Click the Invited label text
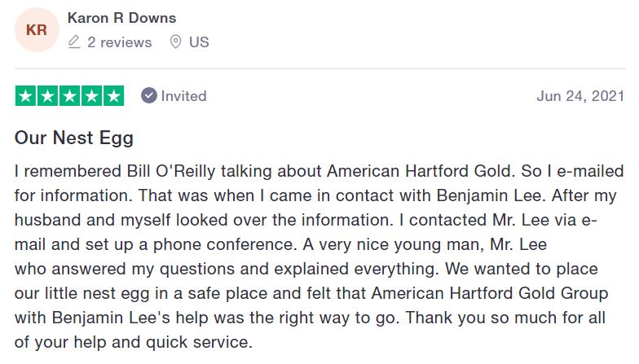Image resolution: width=639 pixels, height=364 pixels. point(183,96)
